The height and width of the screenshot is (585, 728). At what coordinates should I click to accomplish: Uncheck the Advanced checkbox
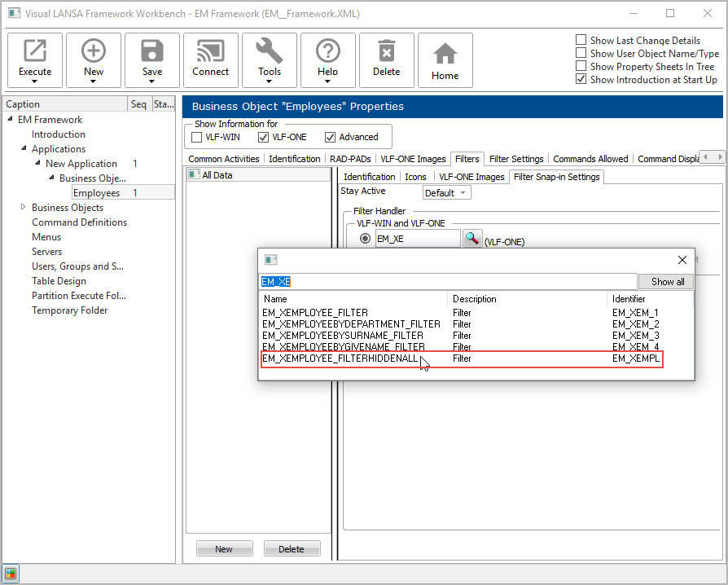point(331,137)
